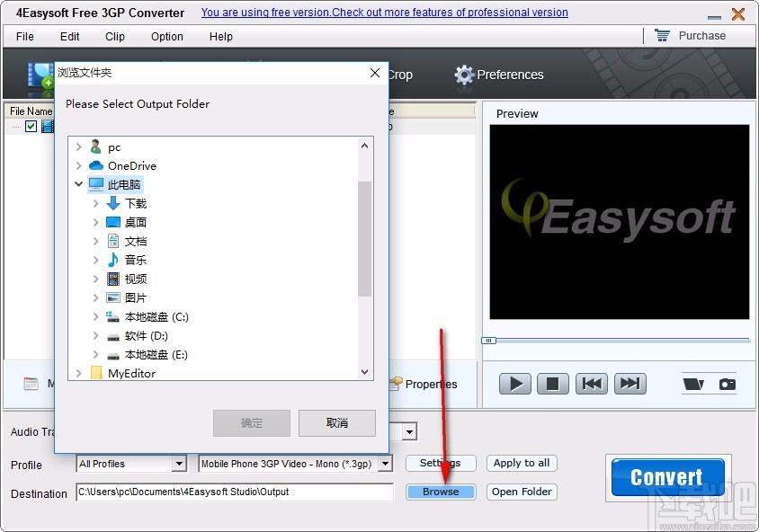The width and height of the screenshot is (759, 532).
Task: Click the Apply to all button
Action: pyautogui.click(x=522, y=463)
